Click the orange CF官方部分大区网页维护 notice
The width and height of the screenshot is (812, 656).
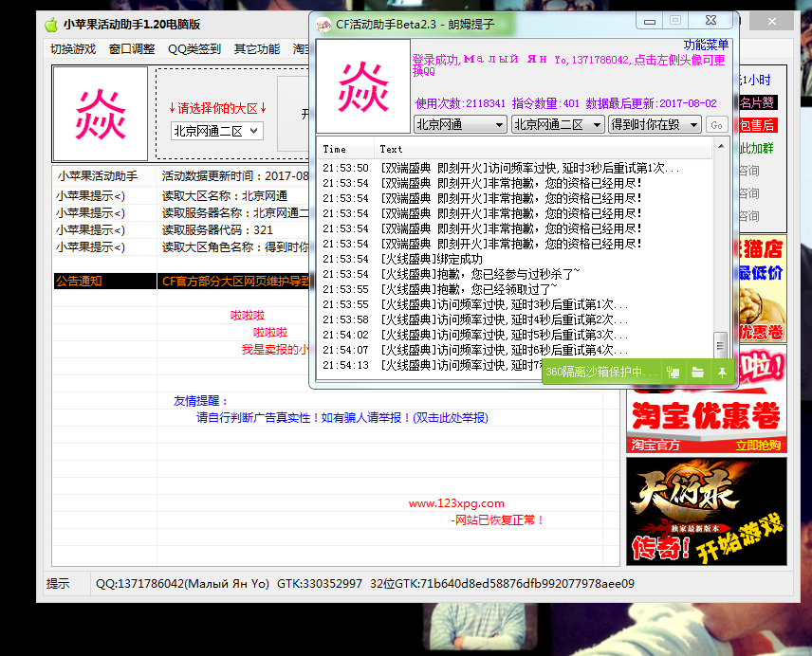pos(235,282)
